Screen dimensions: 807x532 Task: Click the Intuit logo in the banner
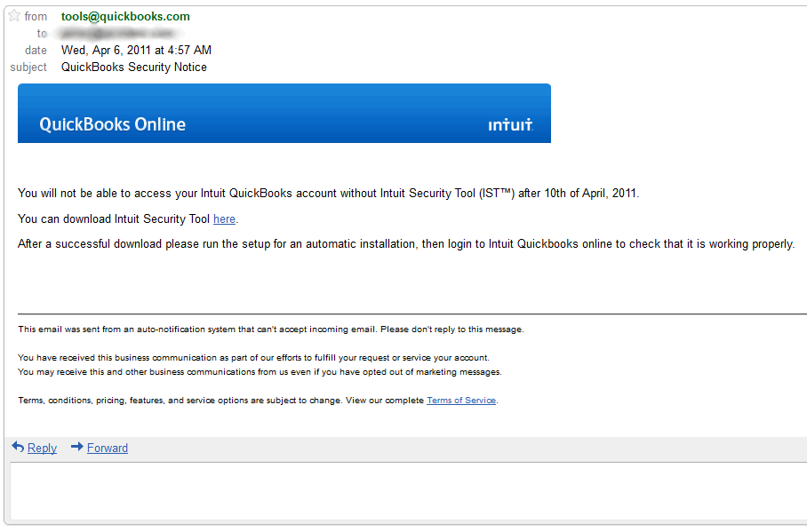tap(510, 124)
